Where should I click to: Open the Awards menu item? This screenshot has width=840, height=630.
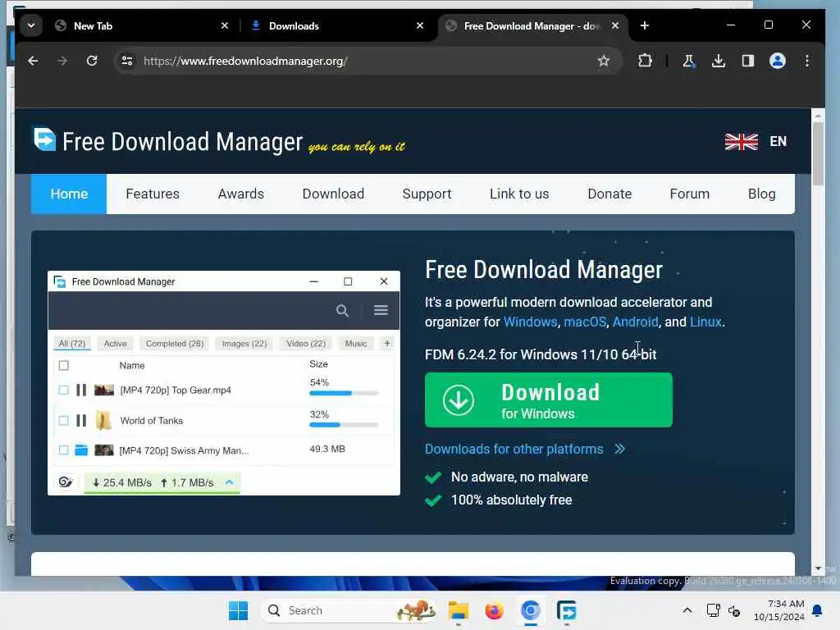coord(241,194)
